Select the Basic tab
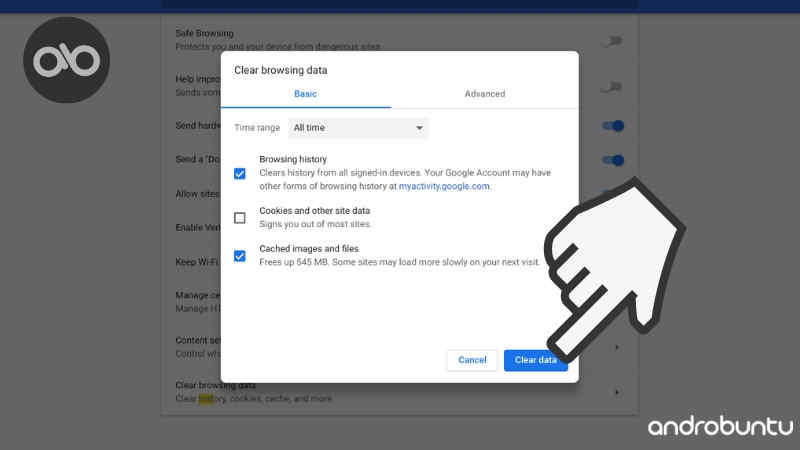800x450 pixels. (305, 94)
